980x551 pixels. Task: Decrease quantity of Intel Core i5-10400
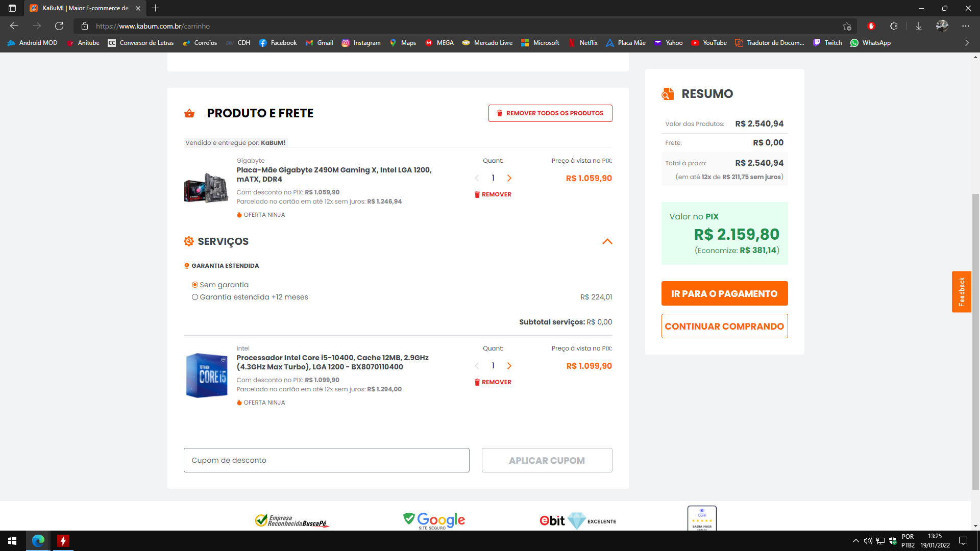pos(477,366)
